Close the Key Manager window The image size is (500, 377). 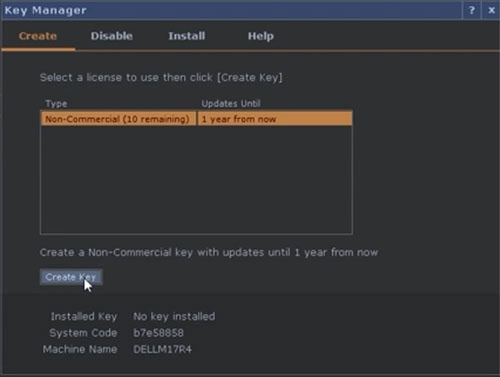491,10
